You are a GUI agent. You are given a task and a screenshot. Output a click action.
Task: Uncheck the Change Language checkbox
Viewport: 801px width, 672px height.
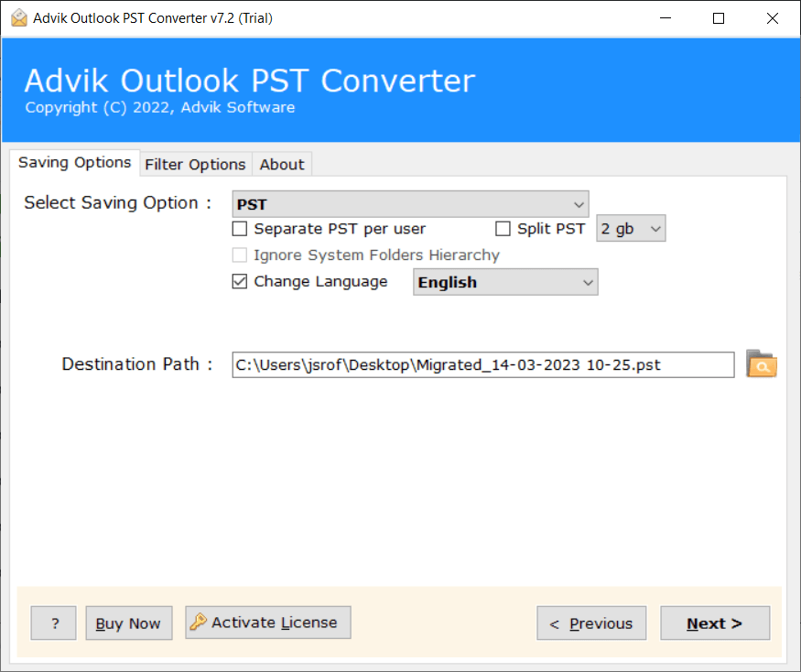[240, 282]
